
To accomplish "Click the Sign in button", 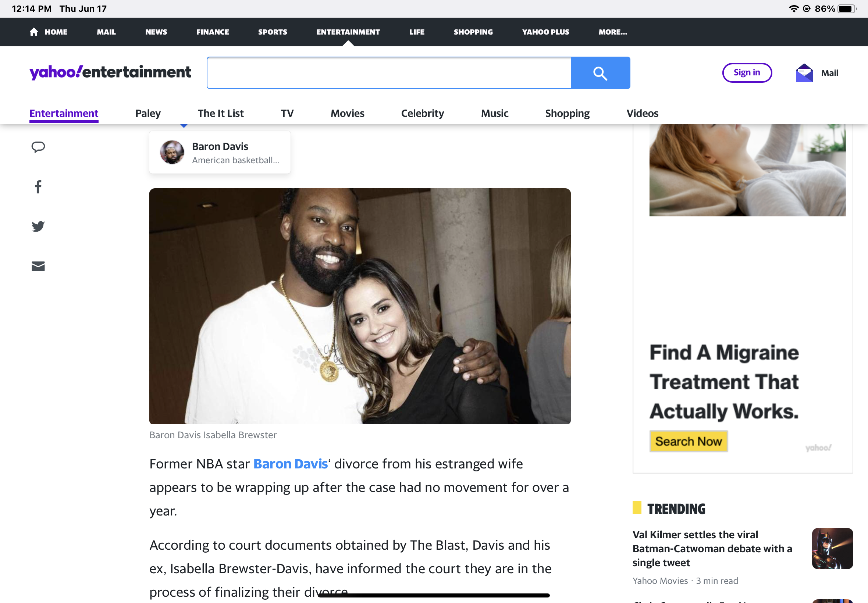I will 747,72.
